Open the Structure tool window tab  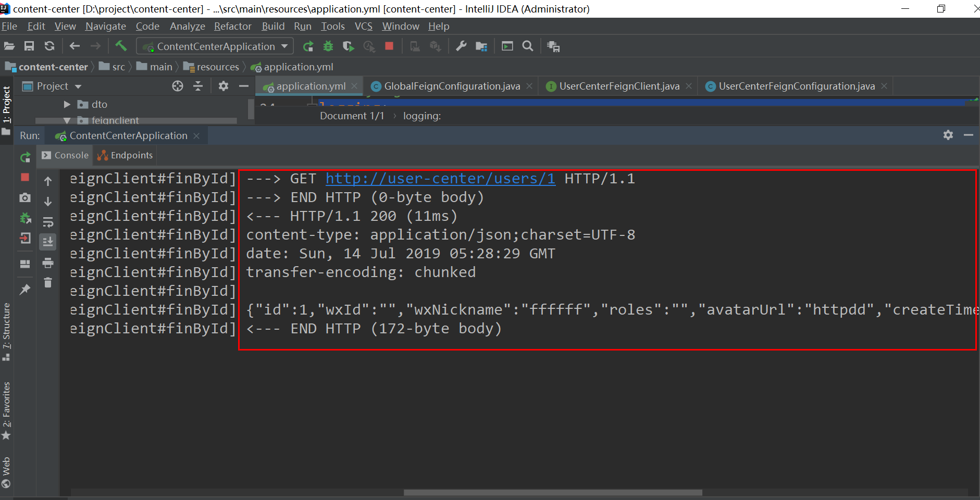[6, 332]
